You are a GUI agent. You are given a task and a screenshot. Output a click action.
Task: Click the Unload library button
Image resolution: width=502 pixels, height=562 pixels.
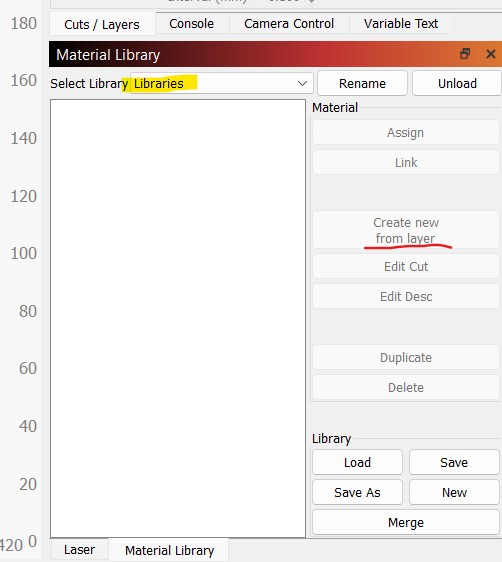point(457,83)
